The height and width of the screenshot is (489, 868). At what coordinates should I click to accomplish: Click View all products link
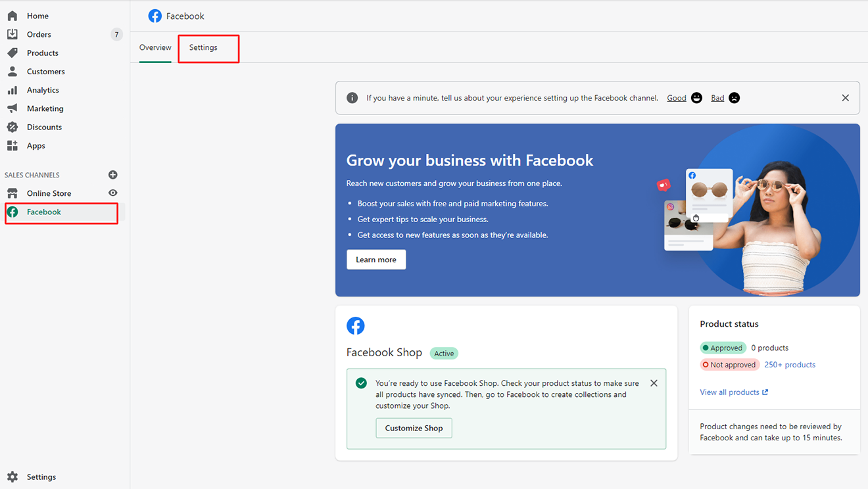pos(729,392)
